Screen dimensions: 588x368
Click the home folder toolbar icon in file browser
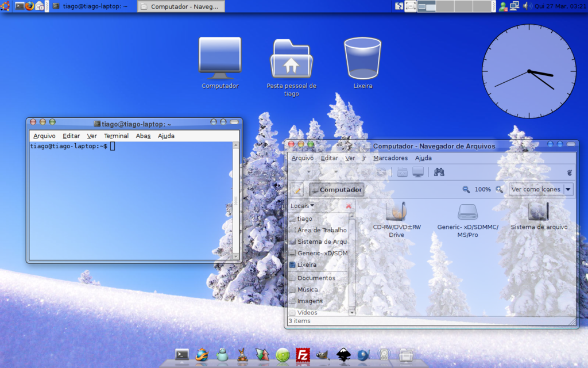(x=403, y=172)
